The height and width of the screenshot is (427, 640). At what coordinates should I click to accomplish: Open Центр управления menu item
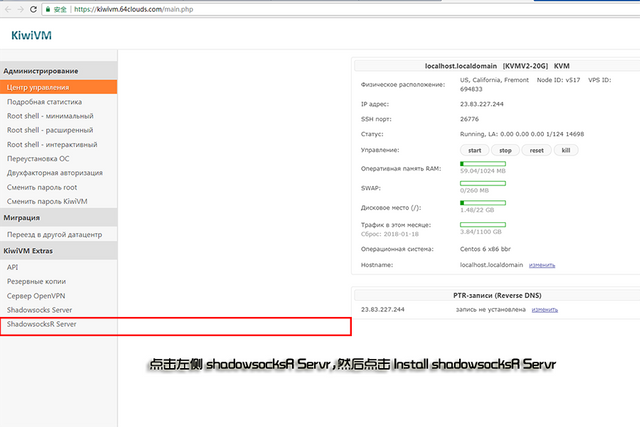[58, 87]
